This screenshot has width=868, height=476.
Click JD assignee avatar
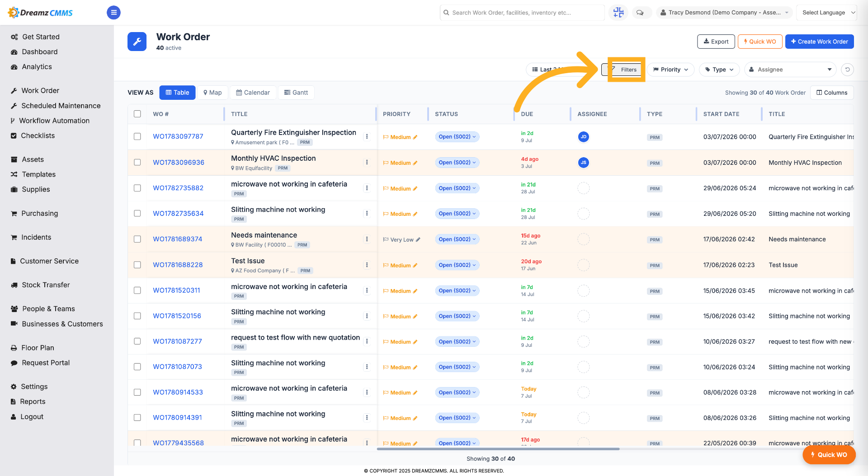click(x=584, y=137)
